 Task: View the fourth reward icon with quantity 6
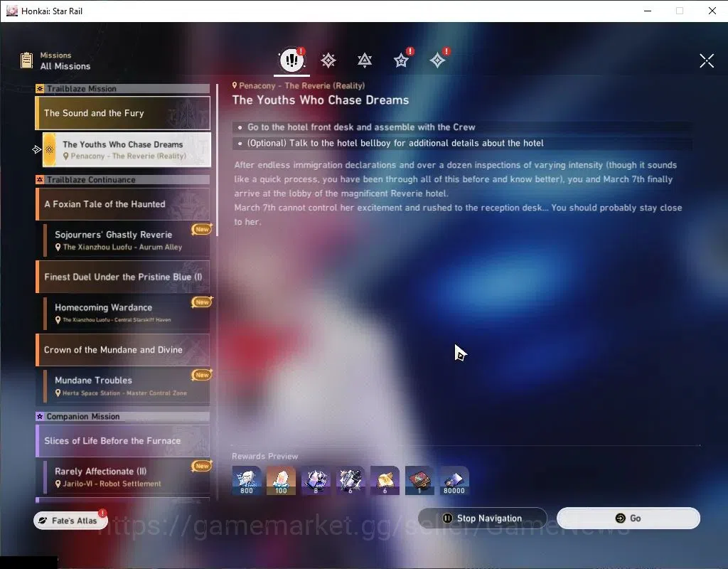(350, 481)
